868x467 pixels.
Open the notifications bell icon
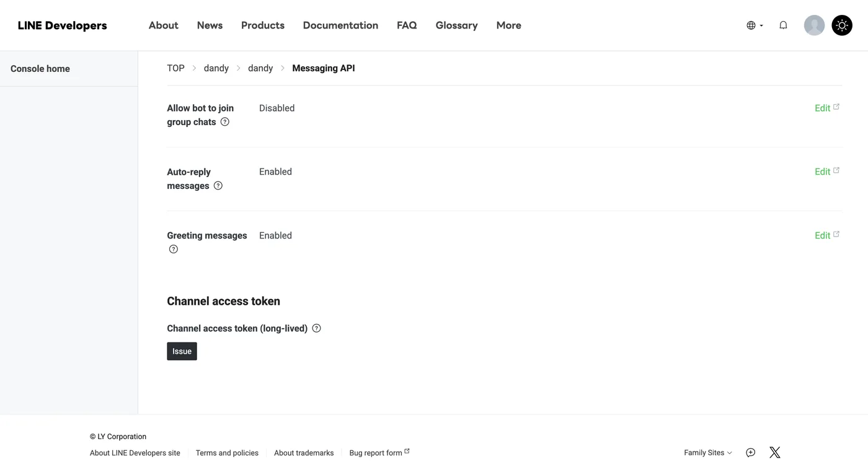(x=783, y=25)
